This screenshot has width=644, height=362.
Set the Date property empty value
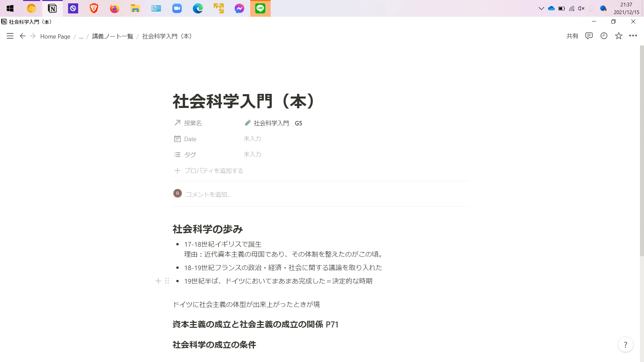(x=252, y=138)
